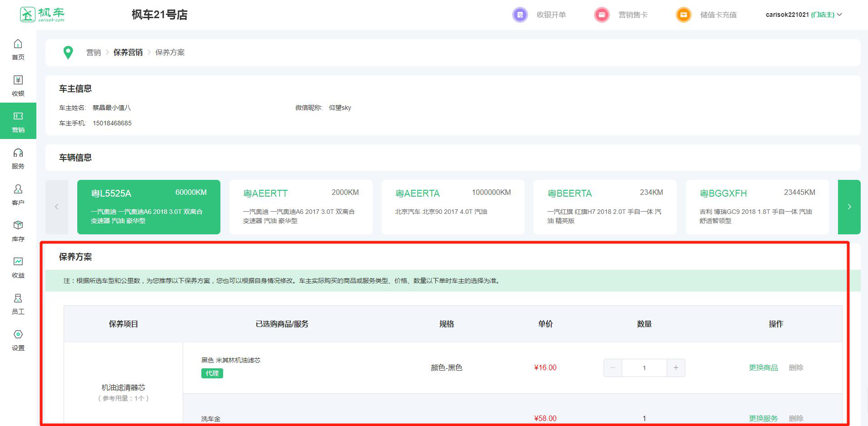Screen dimensions: 868x426
Task: Open the 首页 home icon in sidebar
Action: pos(18,44)
